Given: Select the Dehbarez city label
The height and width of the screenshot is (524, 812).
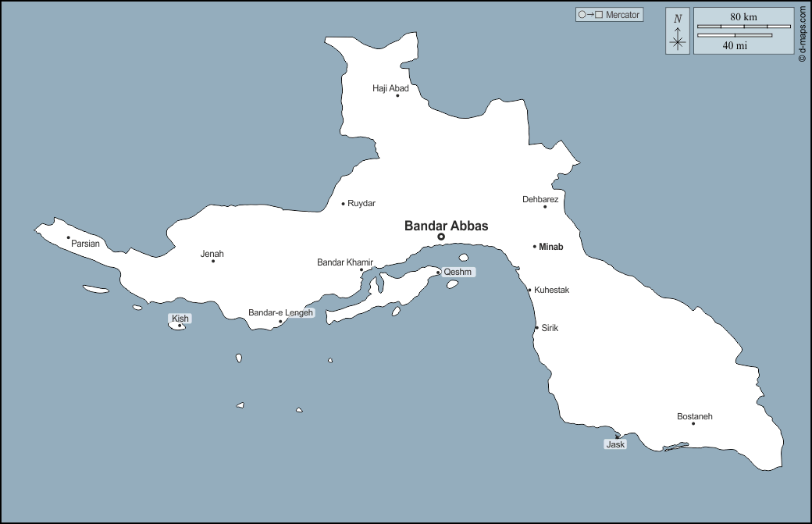Looking at the screenshot, I should [540, 199].
